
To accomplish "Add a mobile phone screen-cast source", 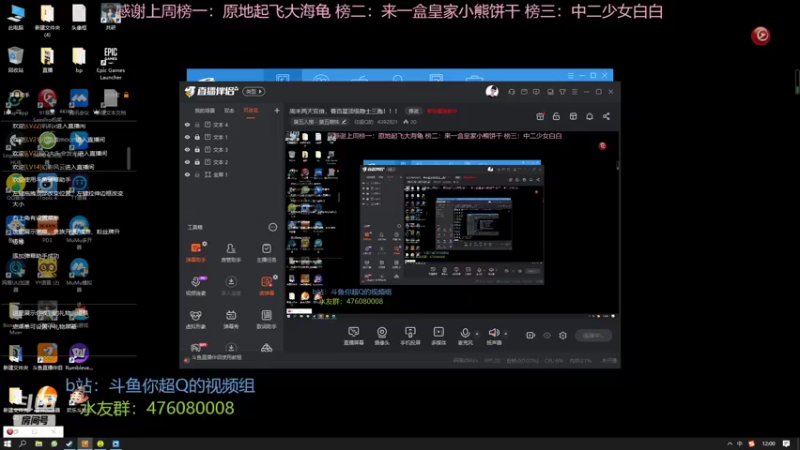I will click(x=410, y=336).
